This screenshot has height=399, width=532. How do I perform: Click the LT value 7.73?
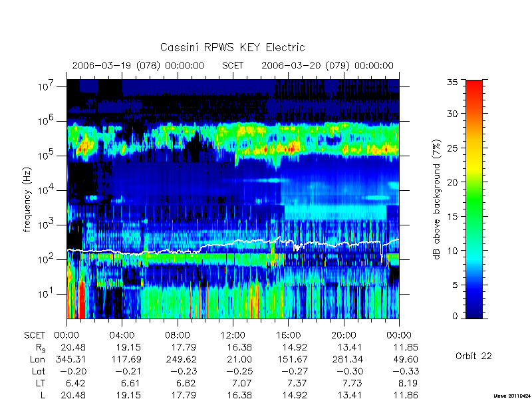coord(352,383)
